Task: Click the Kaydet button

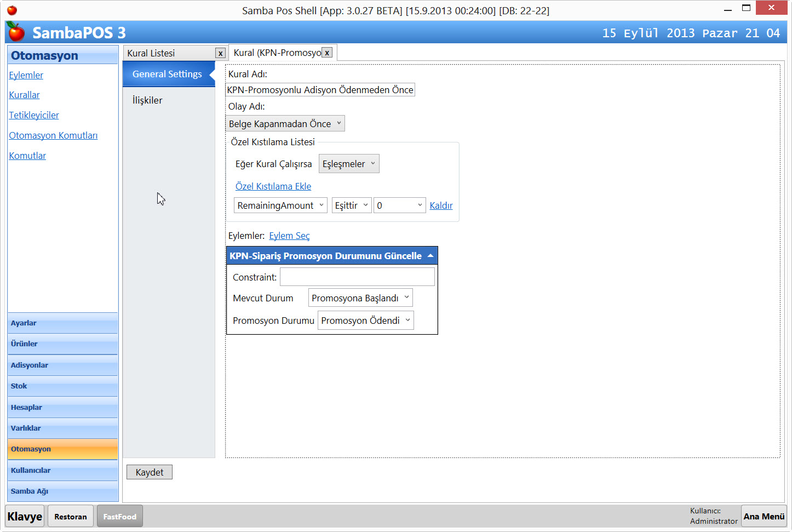Action: point(149,472)
